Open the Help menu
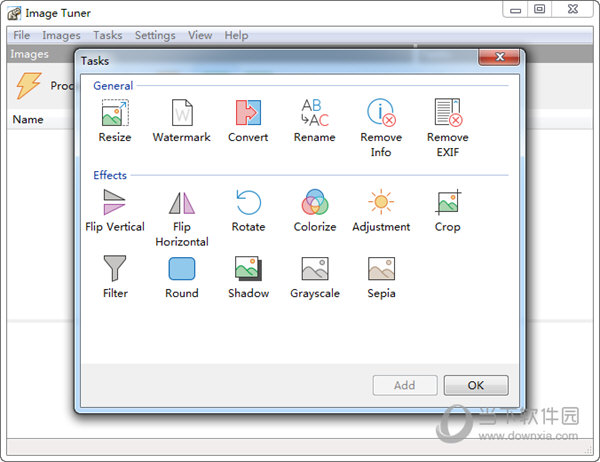 pos(236,35)
